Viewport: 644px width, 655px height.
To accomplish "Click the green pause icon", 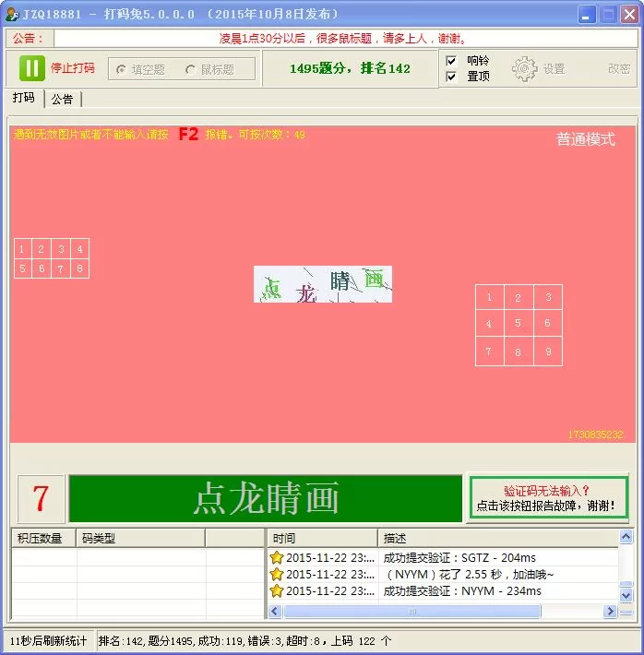I will click(31, 68).
